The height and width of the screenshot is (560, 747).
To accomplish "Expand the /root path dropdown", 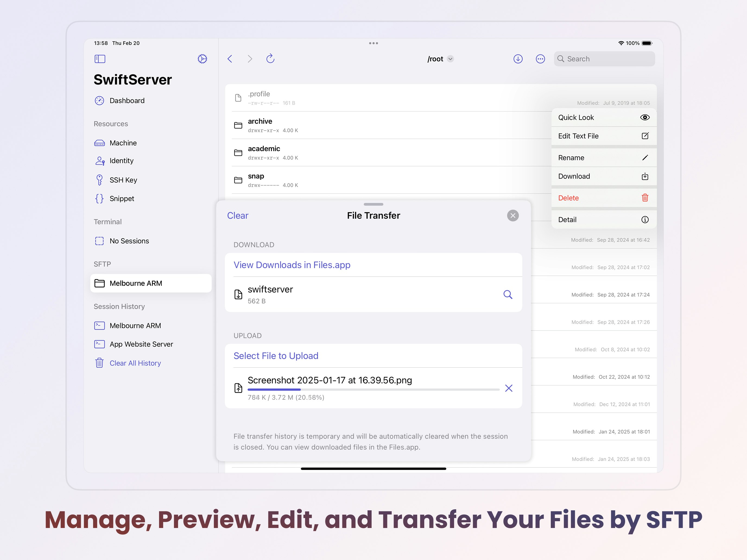I will (x=450, y=59).
